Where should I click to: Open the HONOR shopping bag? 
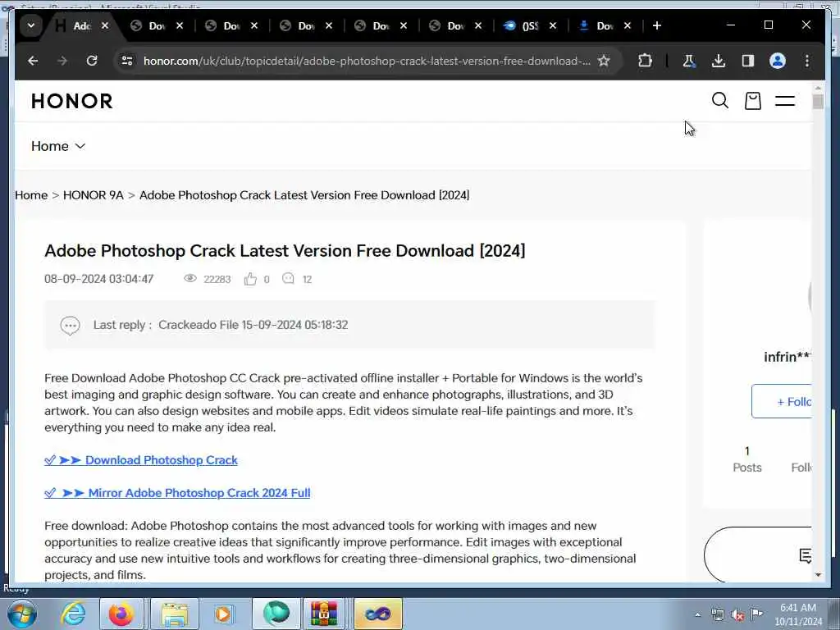click(x=753, y=100)
